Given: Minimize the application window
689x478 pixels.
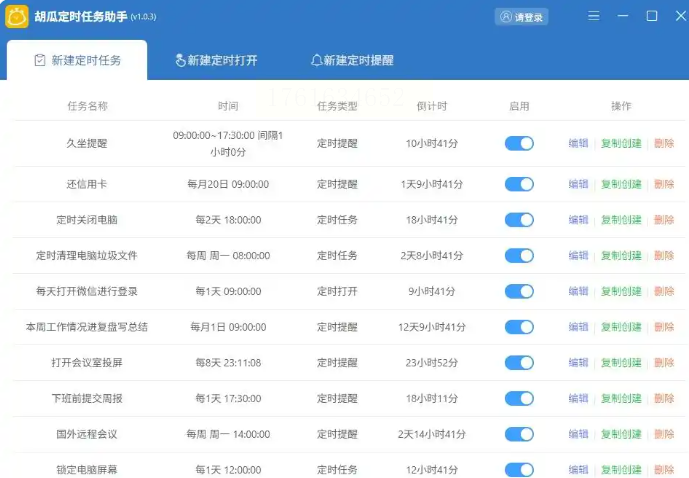Looking at the screenshot, I should 623,16.
